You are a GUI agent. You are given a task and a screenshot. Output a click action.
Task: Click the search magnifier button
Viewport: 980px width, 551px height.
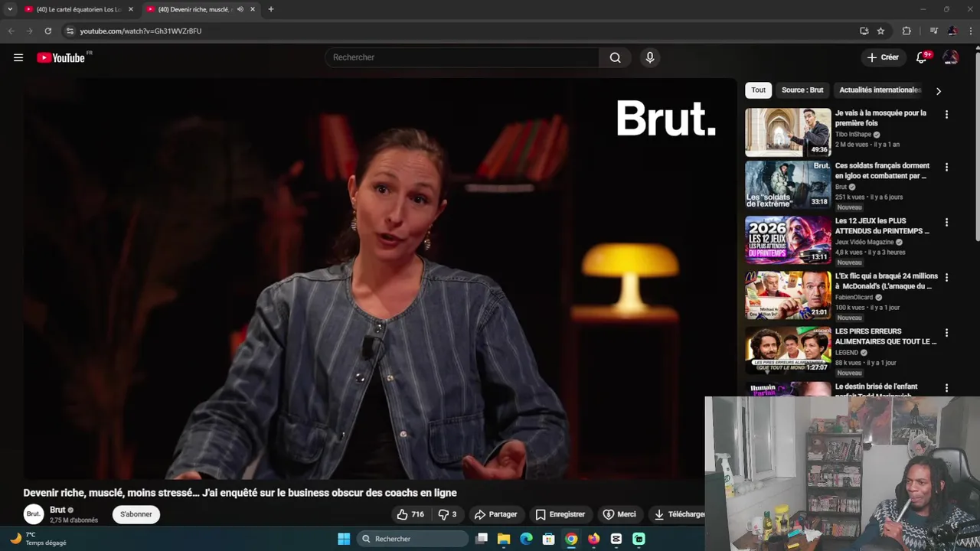click(615, 57)
